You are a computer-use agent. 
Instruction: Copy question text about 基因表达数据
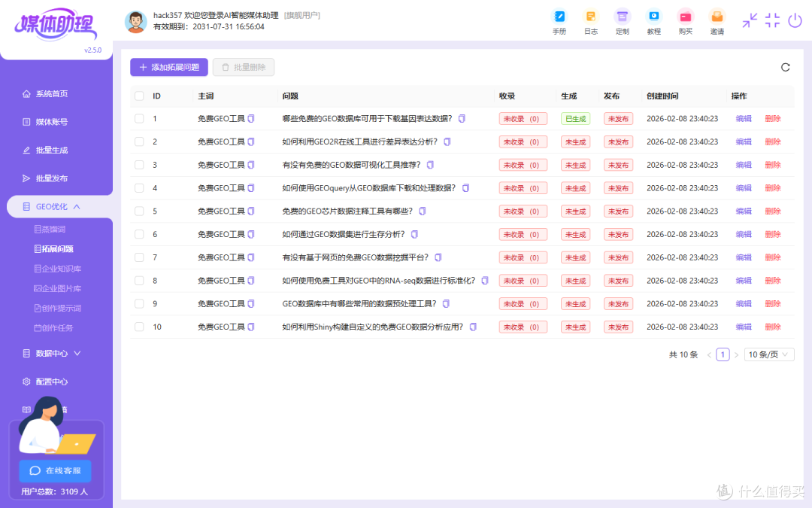(462, 119)
